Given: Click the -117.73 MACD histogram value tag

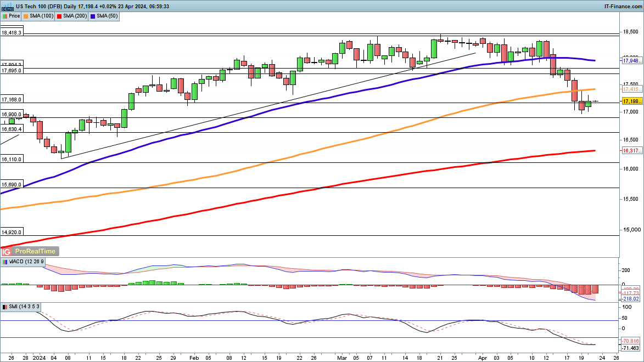Looking at the screenshot, I should tap(630, 293).
